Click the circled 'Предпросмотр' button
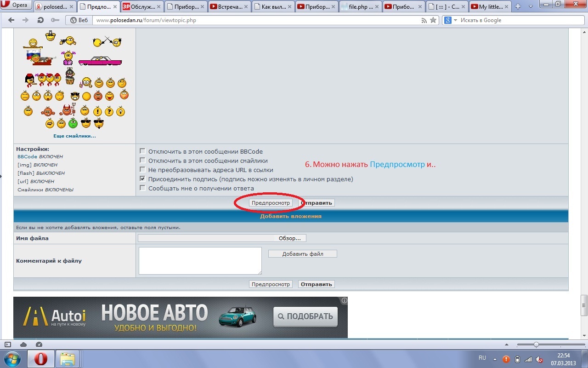This screenshot has height=368, width=588. coord(271,203)
